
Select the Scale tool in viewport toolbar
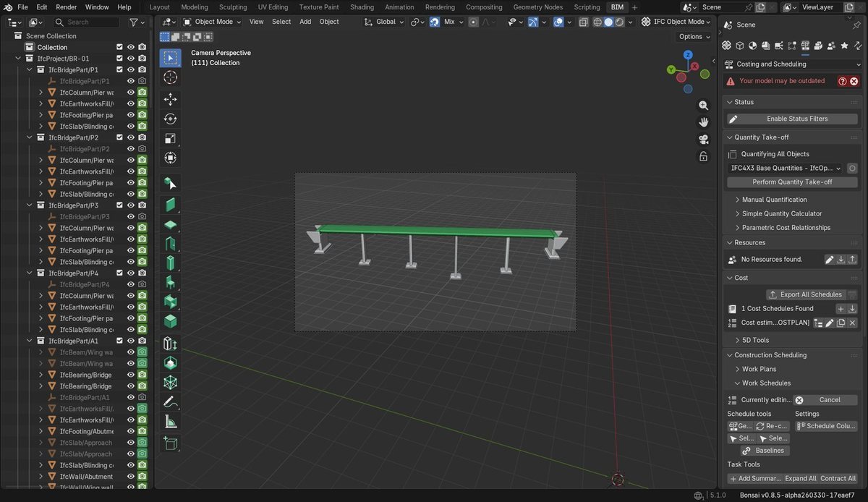click(170, 138)
